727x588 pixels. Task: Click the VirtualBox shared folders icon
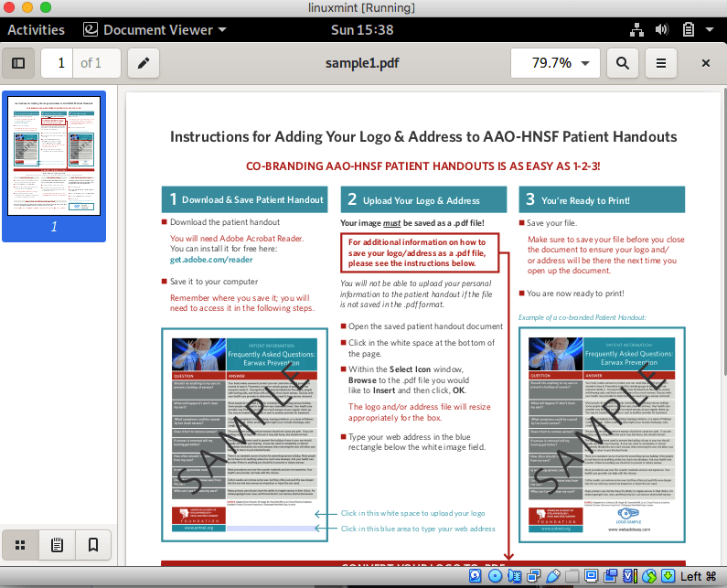point(572,576)
